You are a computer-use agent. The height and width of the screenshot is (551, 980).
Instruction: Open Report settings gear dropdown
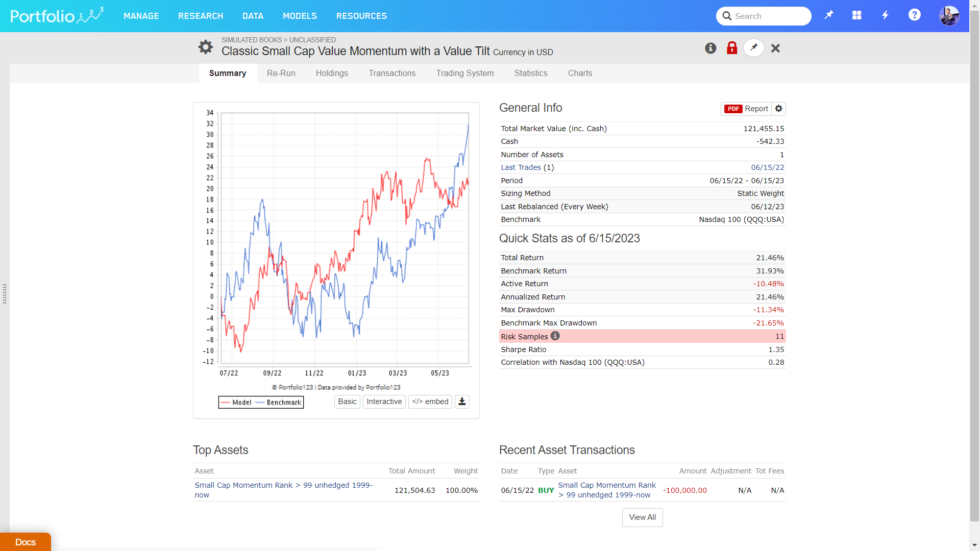[778, 109]
